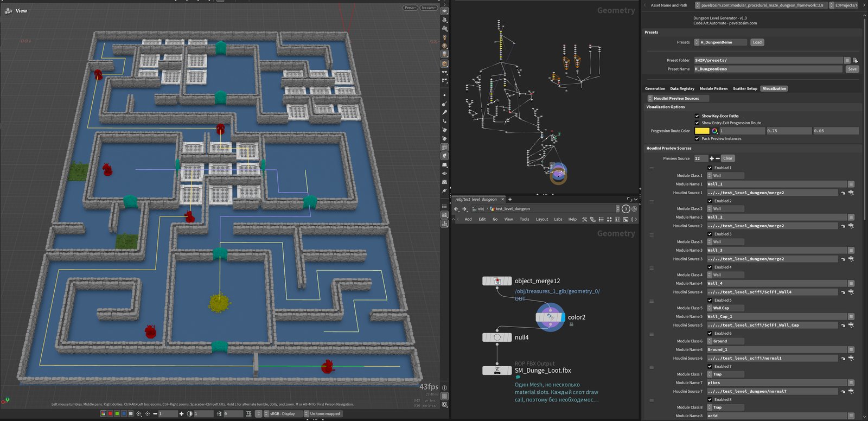Click Preset Name input field

(x=769, y=69)
